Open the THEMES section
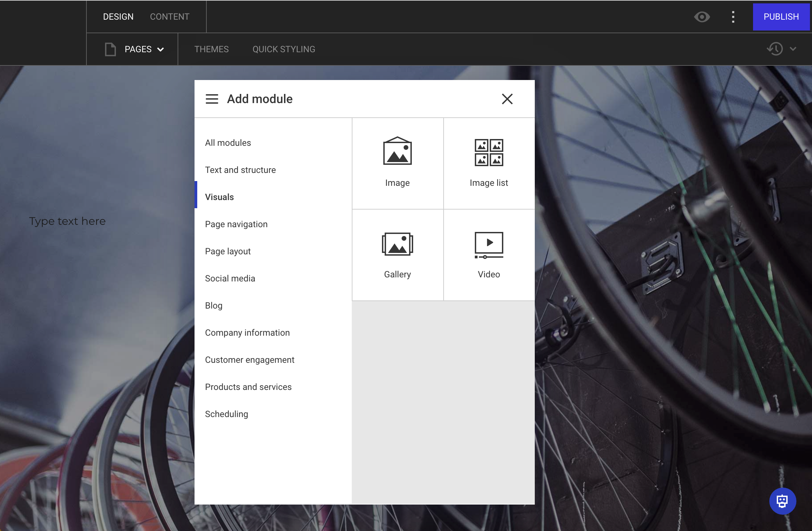 click(x=211, y=49)
